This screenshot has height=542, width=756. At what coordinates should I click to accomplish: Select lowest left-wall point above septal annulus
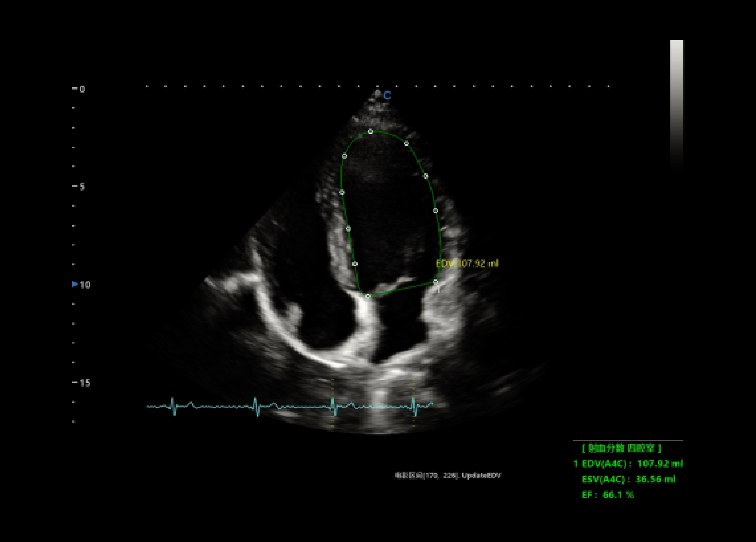(x=355, y=264)
